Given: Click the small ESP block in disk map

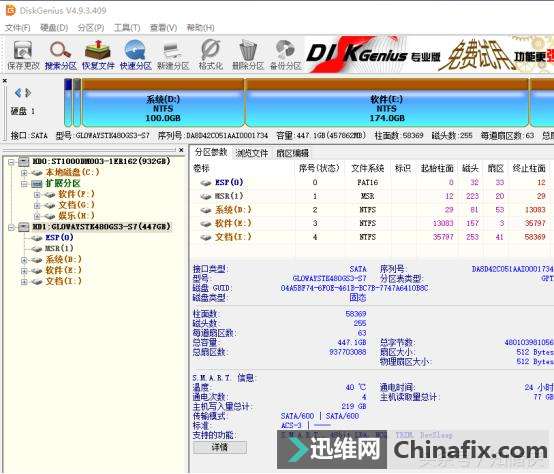Looking at the screenshot, I should [68, 103].
